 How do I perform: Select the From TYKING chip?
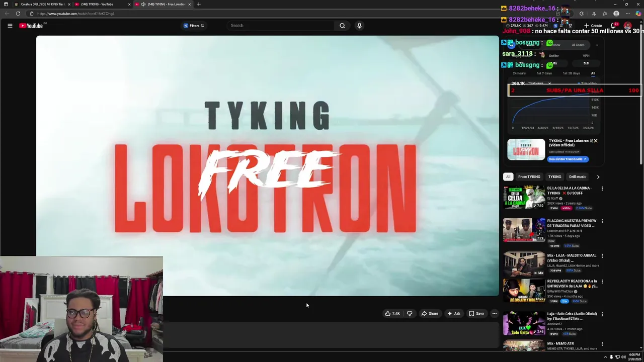point(529,177)
